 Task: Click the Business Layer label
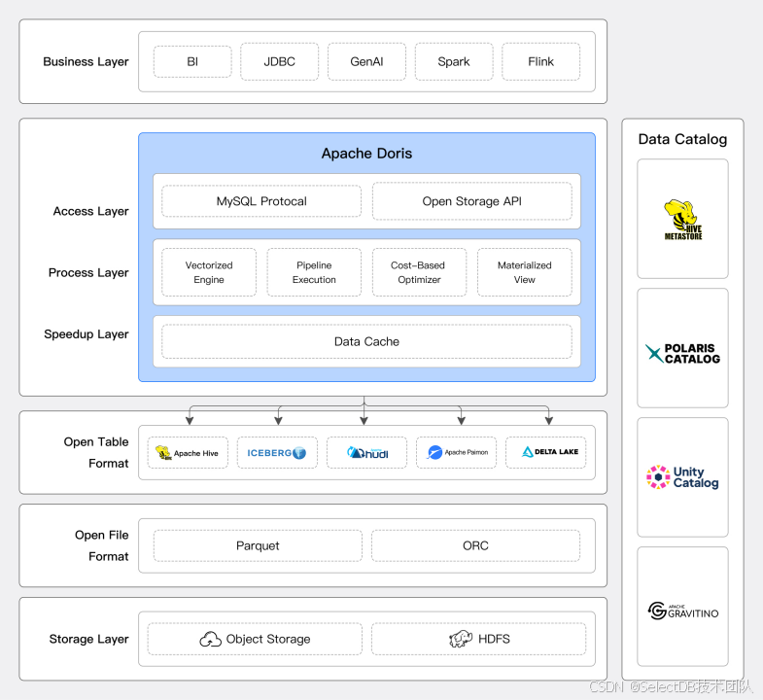(x=87, y=62)
